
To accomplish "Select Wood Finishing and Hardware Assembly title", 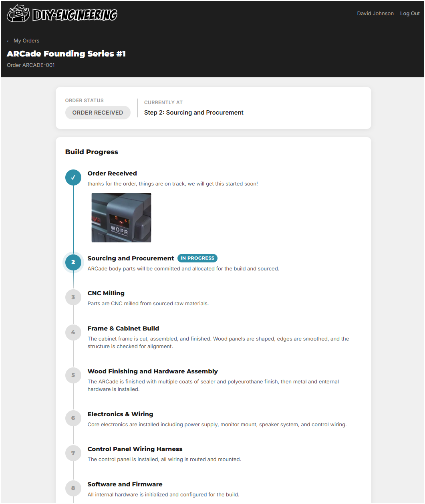I will [153, 371].
